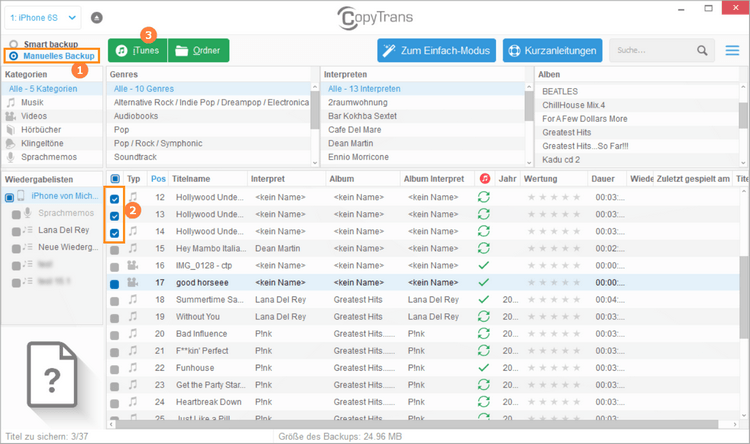Viewport: 750px width, 444px height.
Task: Check the Sprachmemos playlist checkbox
Action: (x=16, y=215)
